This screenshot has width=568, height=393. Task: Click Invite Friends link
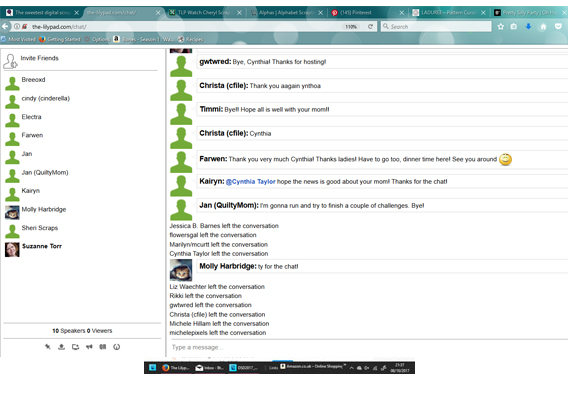pyautogui.click(x=39, y=58)
